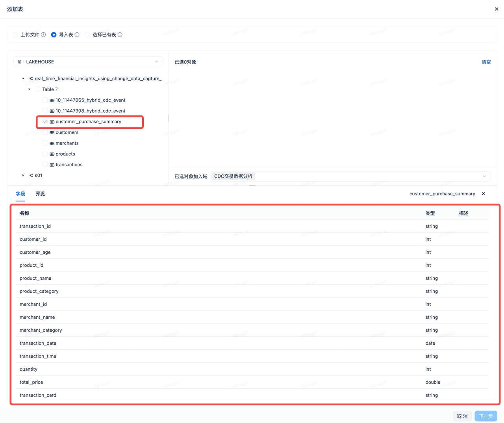Click the info icon beside 导入表

tap(77, 35)
